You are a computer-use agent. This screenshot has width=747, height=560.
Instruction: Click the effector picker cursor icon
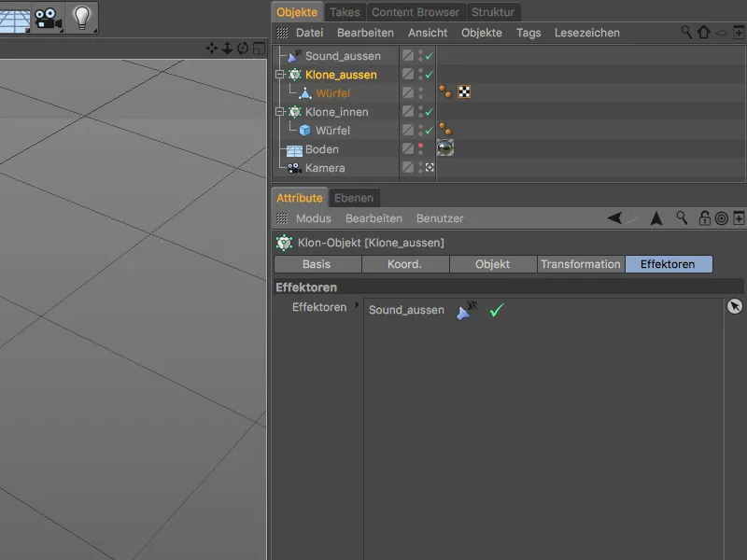[735, 306]
